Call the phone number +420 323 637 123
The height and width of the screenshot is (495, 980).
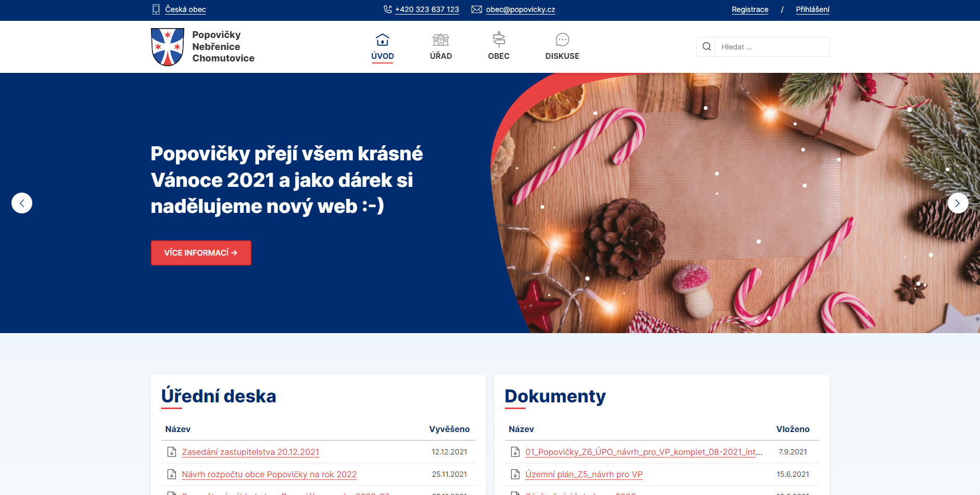click(427, 9)
